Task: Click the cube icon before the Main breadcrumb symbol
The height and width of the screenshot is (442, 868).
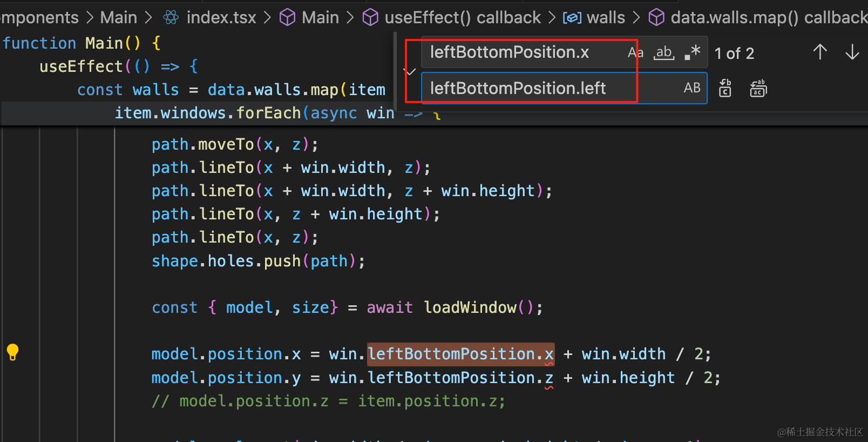Action: tap(287, 18)
